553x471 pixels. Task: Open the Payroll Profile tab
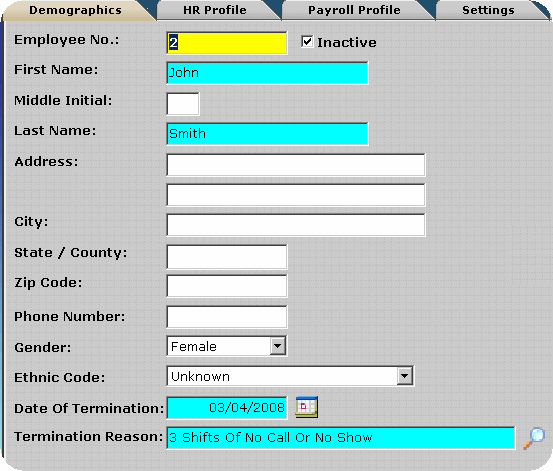tap(354, 10)
